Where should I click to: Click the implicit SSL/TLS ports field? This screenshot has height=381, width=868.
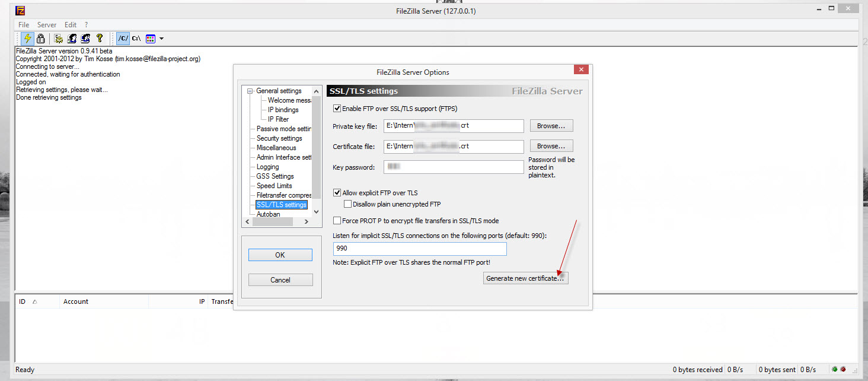pos(420,249)
